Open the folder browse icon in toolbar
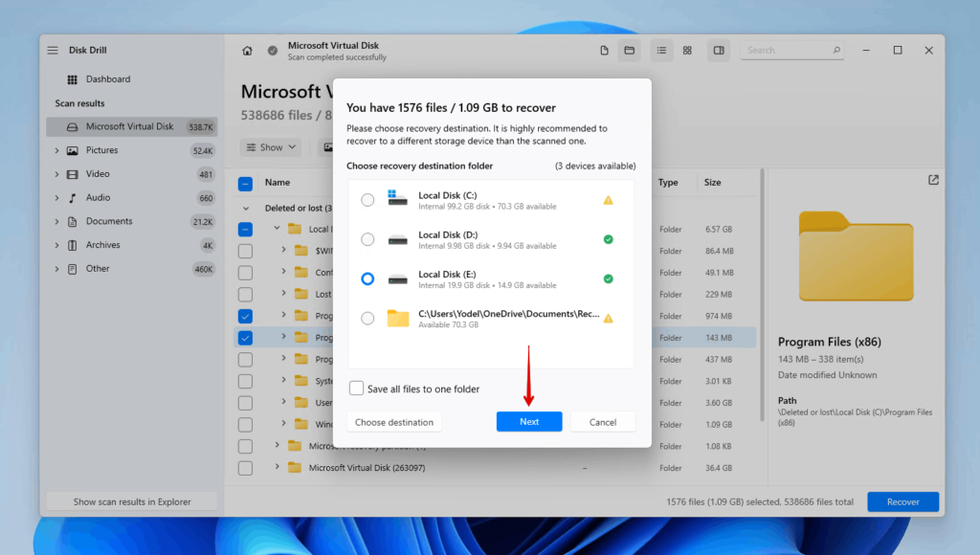 click(630, 50)
